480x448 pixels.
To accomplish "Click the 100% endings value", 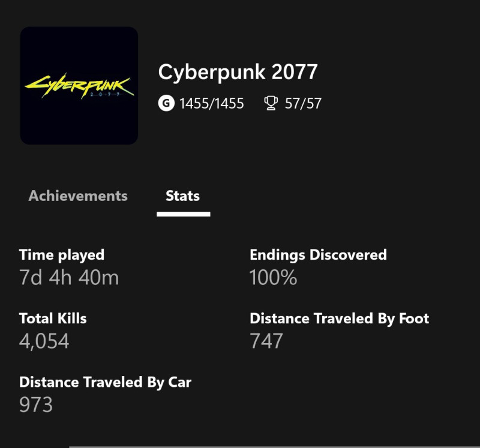I will (273, 278).
